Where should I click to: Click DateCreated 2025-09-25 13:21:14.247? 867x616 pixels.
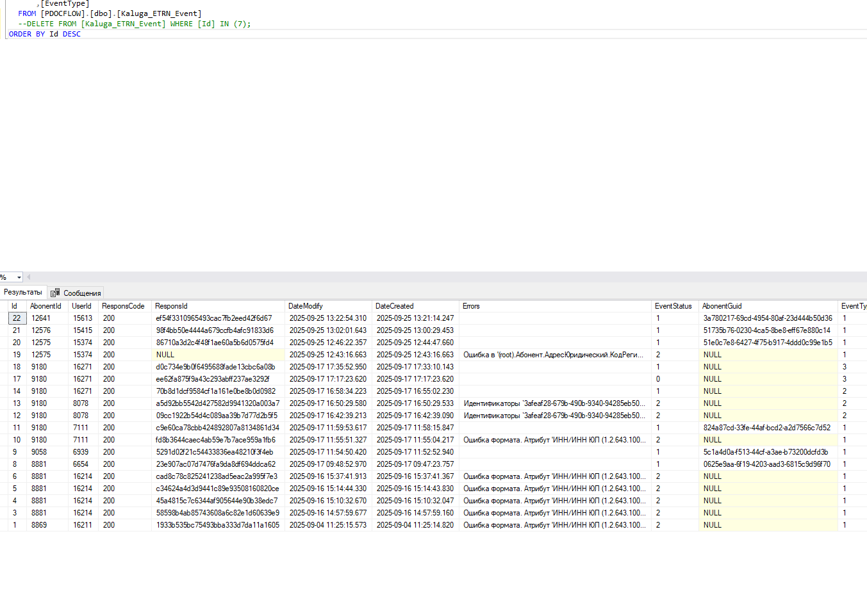415,318
